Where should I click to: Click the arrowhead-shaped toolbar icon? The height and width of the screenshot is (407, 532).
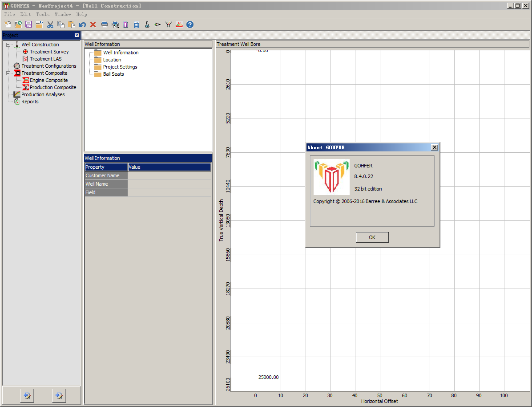tap(158, 24)
